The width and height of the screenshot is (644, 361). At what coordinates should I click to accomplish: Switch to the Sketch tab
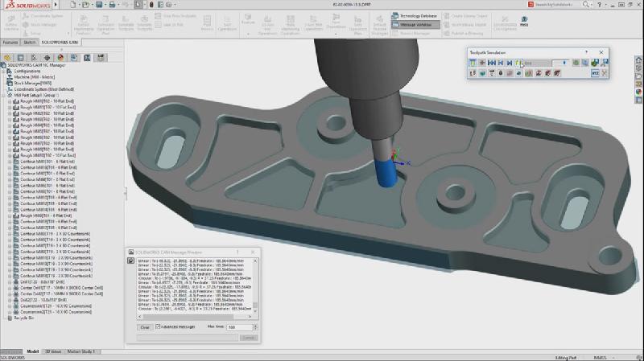[x=29, y=43]
